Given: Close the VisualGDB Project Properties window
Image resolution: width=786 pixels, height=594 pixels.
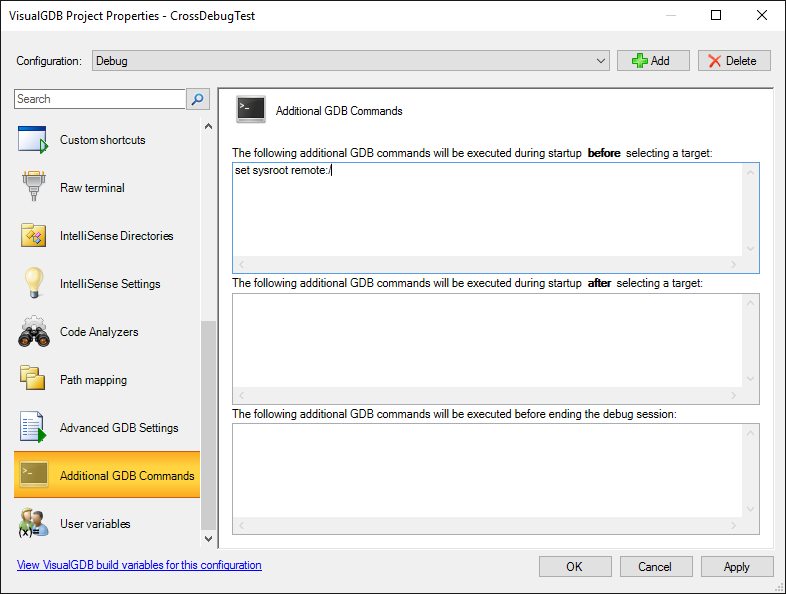Looking at the screenshot, I should tap(762, 15).
